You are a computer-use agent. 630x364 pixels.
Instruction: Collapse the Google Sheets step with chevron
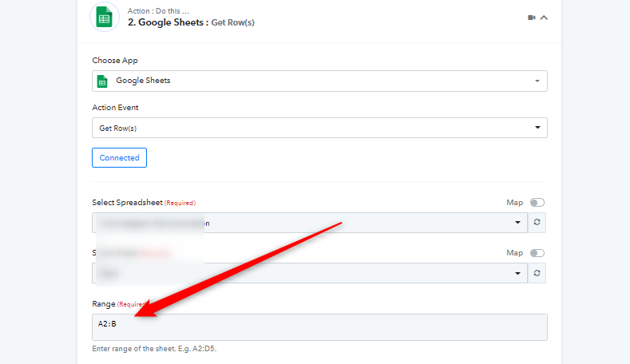(545, 18)
